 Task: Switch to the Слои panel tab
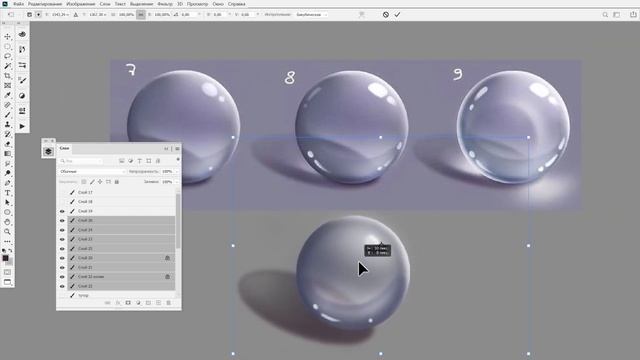pyautogui.click(x=64, y=149)
